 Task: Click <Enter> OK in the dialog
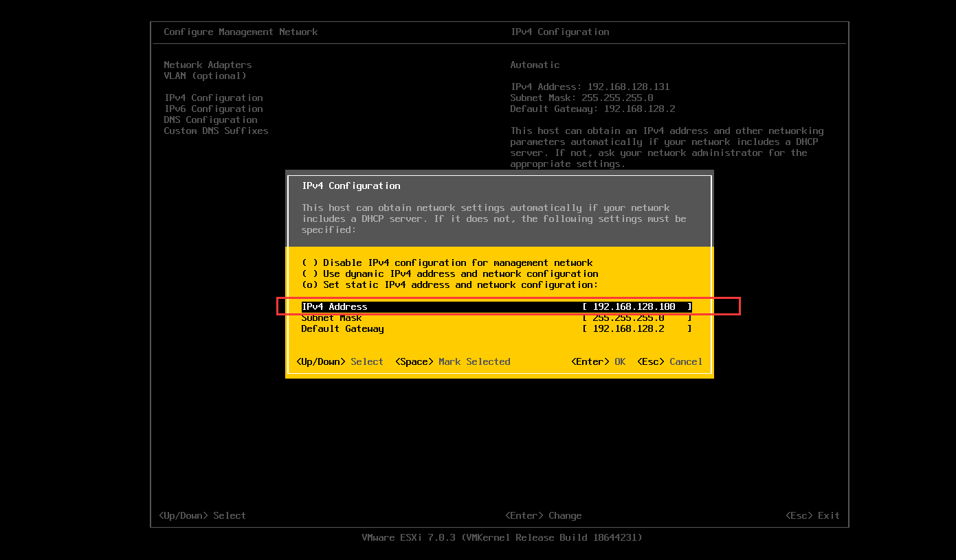[x=599, y=361]
